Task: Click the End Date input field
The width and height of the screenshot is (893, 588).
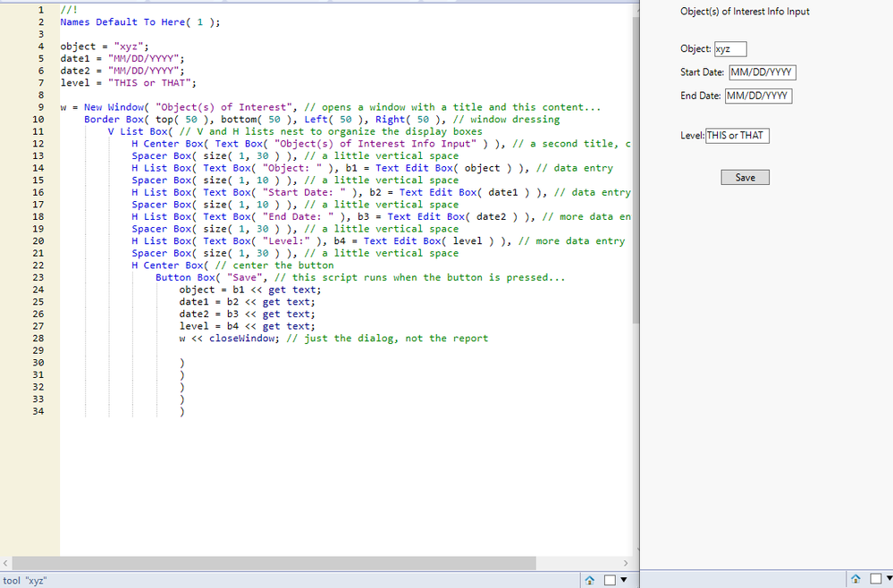Action: pyautogui.click(x=758, y=96)
